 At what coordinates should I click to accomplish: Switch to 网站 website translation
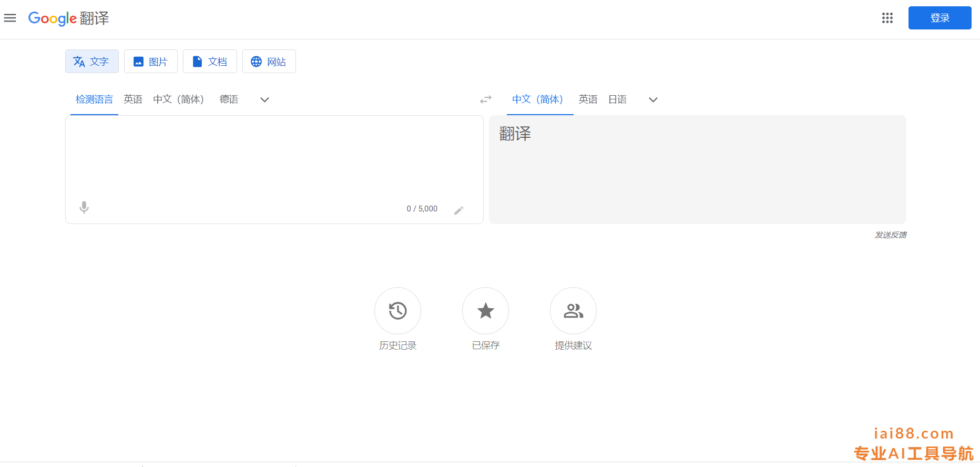point(269,62)
